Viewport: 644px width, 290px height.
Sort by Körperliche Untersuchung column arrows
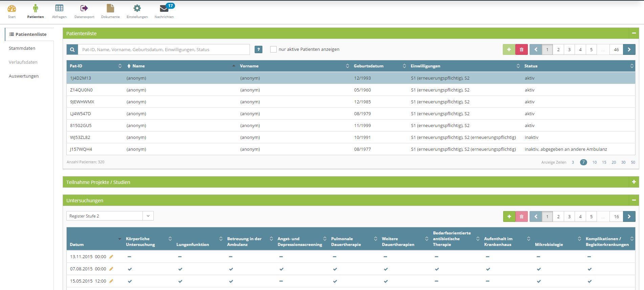(170, 239)
